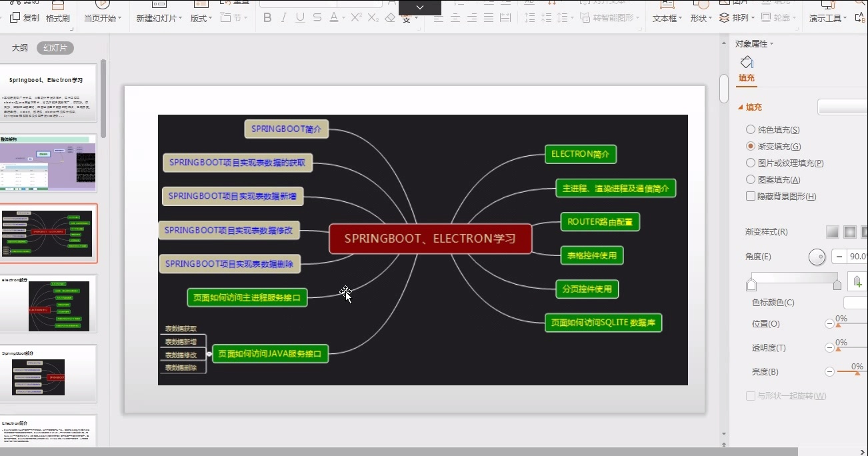Click the Format Painter (格式刷) tool
This screenshot has height=456, width=868.
pos(58,18)
